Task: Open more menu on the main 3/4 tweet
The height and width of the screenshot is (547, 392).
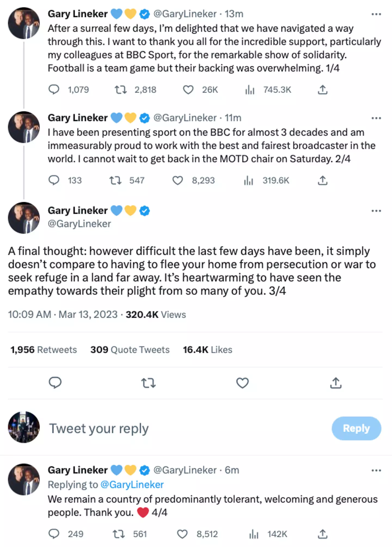Action: 376,211
